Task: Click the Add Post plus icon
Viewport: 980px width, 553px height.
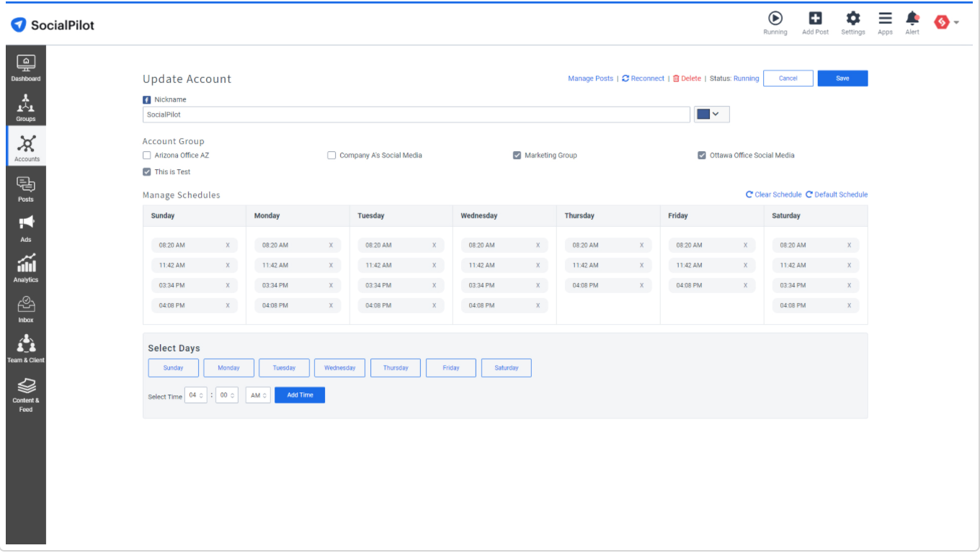Action: click(815, 19)
